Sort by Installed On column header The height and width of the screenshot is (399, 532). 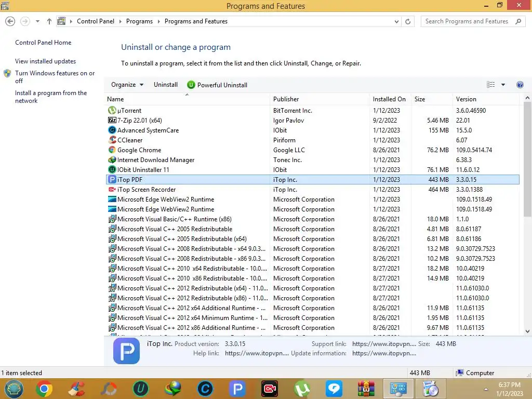tap(390, 99)
